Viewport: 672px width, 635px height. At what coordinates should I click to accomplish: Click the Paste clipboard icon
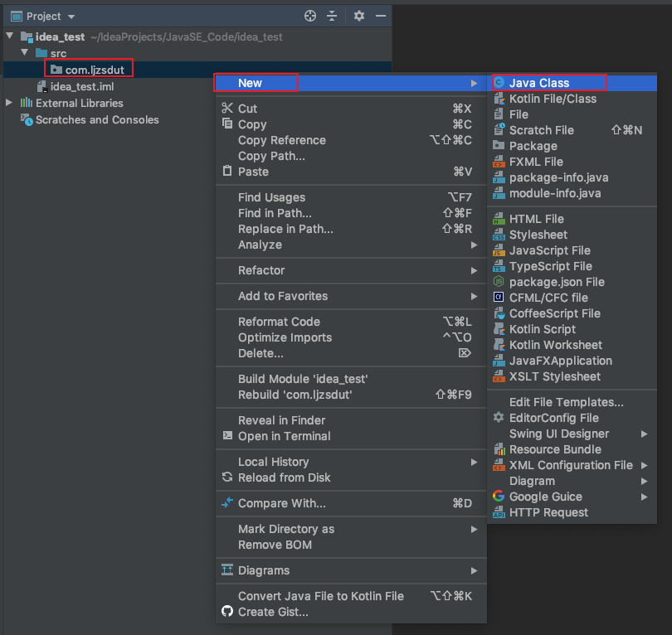227,172
